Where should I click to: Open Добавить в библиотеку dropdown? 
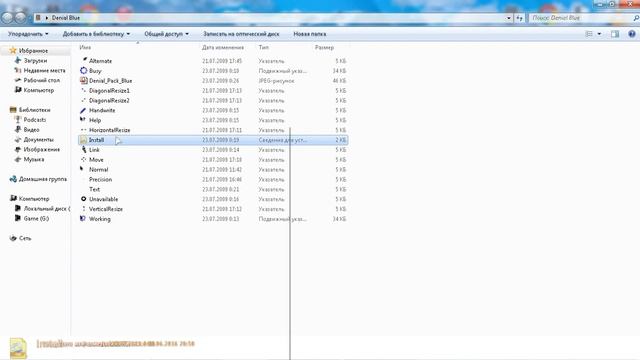pos(96,34)
